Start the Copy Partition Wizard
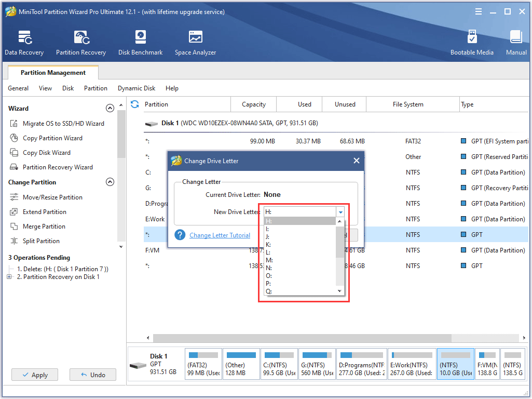The height and width of the screenshot is (399, 532). 52,138
